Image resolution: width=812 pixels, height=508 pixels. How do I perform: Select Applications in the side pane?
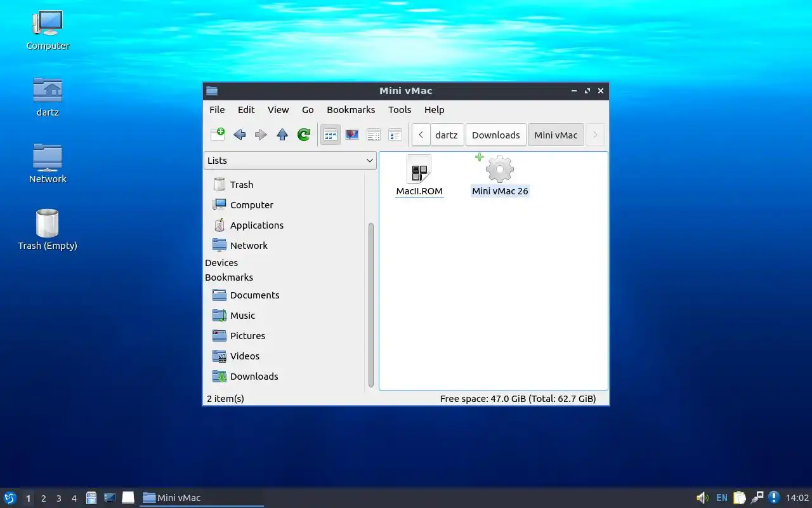click(x=256, y=225)
